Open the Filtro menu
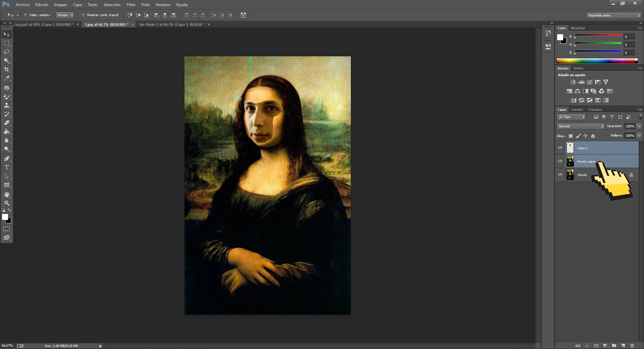 tap(131, 5)
